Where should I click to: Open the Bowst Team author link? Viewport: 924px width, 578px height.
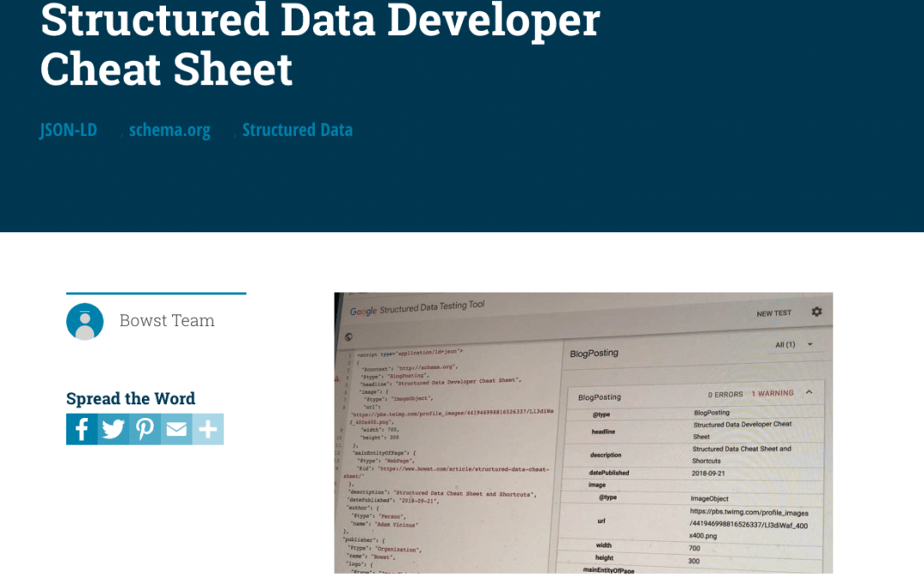(x=167, y=320)
